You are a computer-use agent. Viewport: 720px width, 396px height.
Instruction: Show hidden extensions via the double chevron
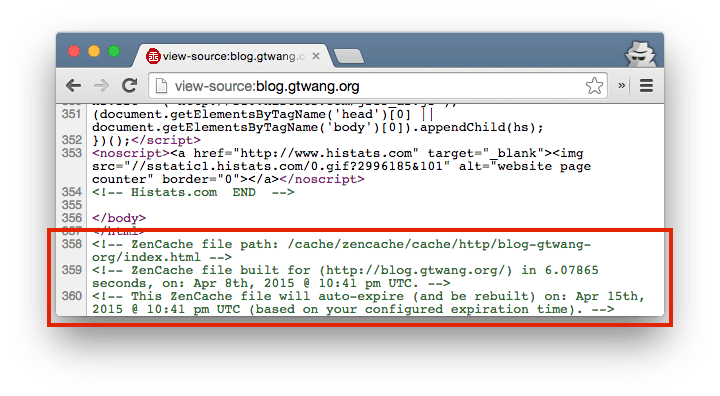621,85
